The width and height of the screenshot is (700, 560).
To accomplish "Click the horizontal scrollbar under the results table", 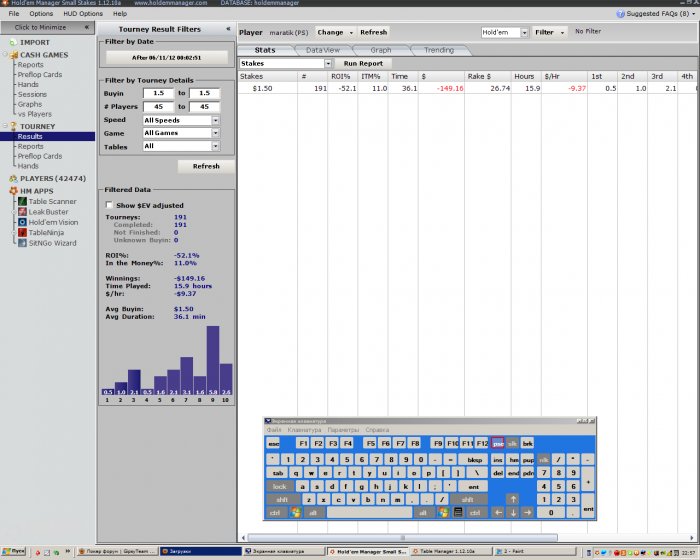I will coord(402,538).
